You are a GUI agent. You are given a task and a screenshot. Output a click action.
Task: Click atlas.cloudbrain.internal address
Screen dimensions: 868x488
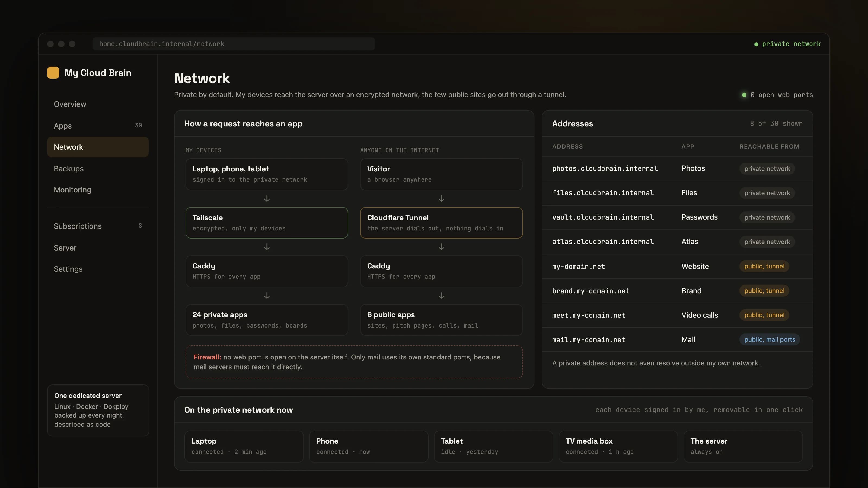(x=603, y=242)
